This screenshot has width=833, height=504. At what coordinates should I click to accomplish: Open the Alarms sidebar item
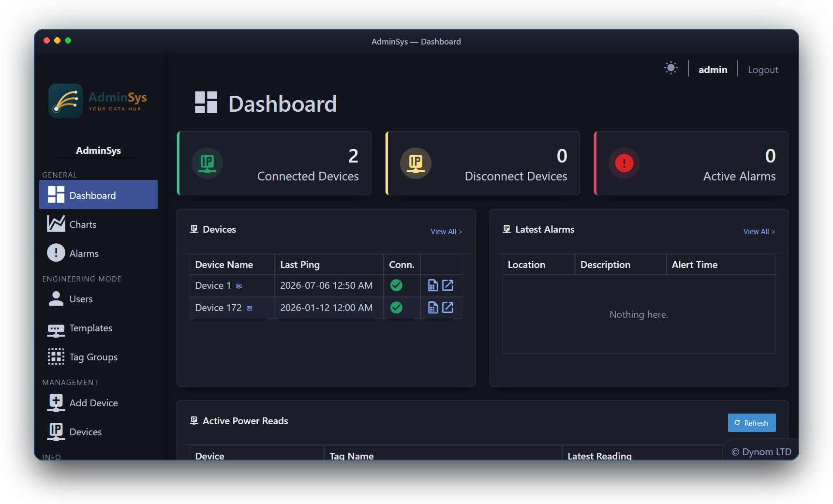(x=98, y=253)
